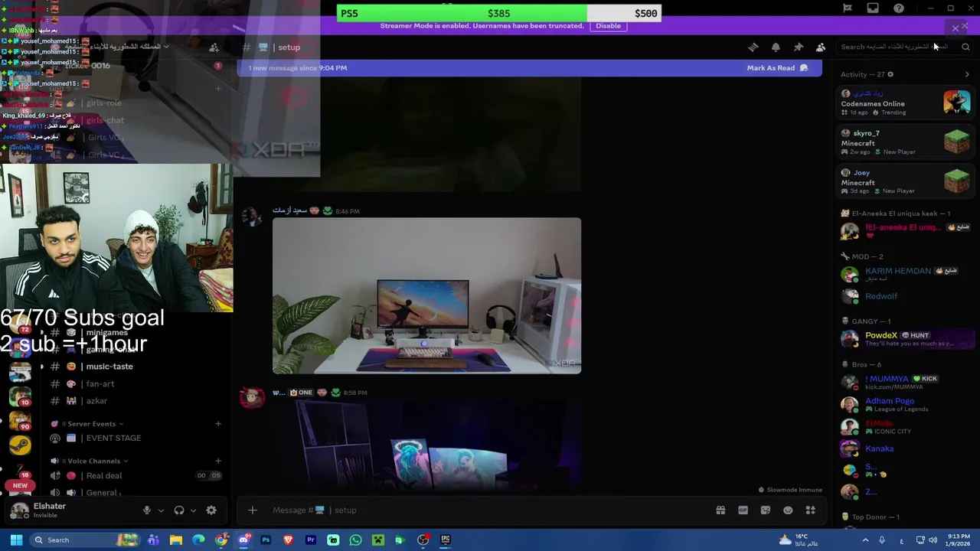The height and width of the screenshot is (551, 980).
Task: Open Kanaka member profile
Action: pyautogui.click(x=905, y=448)
